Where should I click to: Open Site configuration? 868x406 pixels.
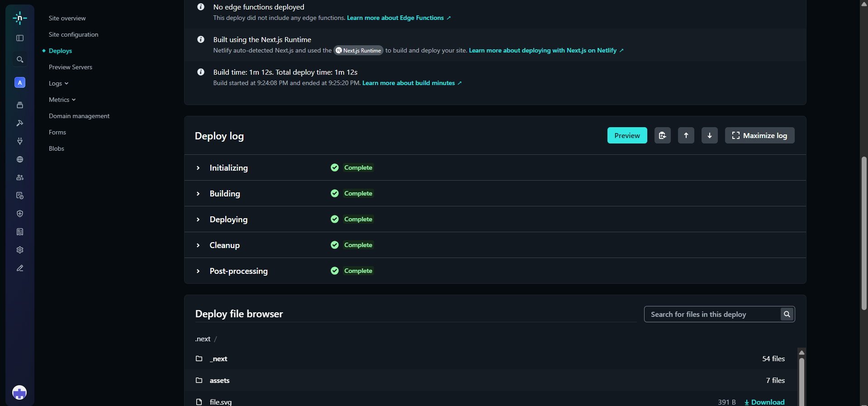tap(73, 34)
